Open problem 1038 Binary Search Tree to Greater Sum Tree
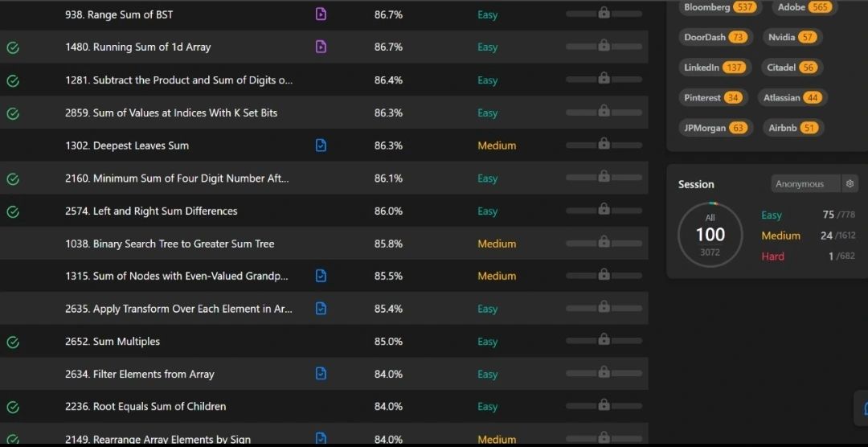The width and height of the screenshot is (868, 447). click(x=170, y=244)
